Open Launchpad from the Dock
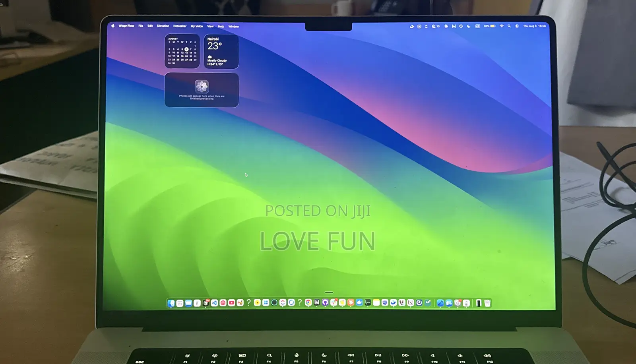 point(180,303)
